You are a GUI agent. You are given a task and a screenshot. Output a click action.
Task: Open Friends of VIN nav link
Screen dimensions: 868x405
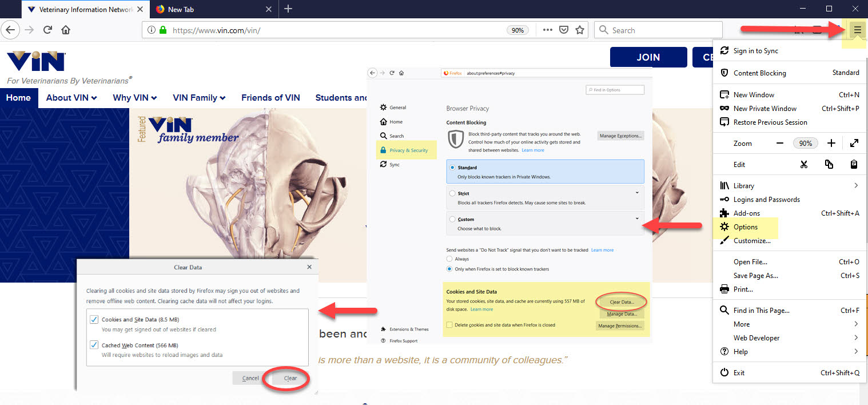(270, 98)
